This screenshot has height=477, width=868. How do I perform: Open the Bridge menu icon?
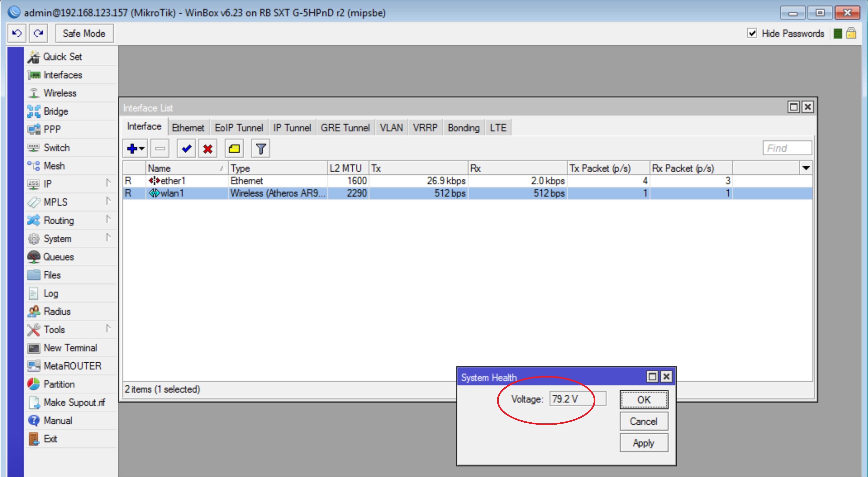pos(34,111)
